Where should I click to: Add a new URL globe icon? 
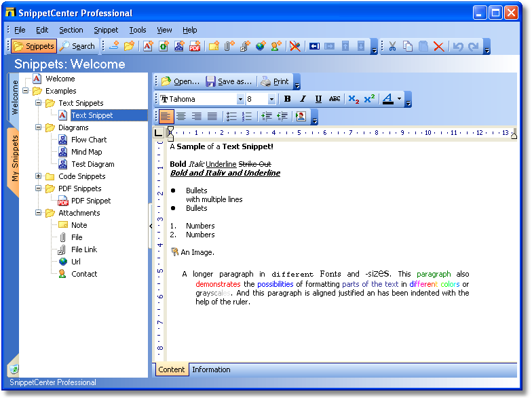click(261, 46)
